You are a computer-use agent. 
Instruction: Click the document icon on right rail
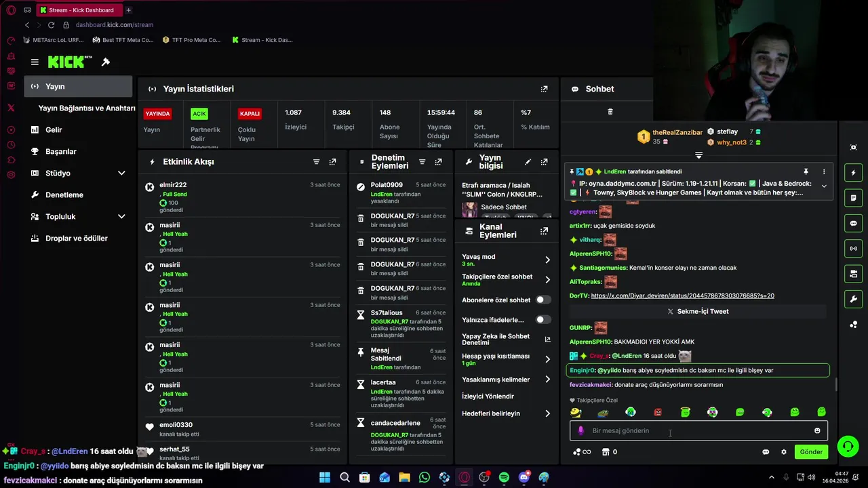pos(853,198)
